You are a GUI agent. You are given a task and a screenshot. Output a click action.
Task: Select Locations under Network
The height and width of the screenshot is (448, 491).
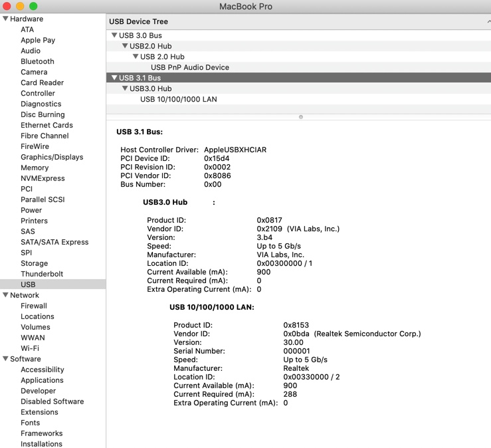pyautogui.click(x=37, y=316)
